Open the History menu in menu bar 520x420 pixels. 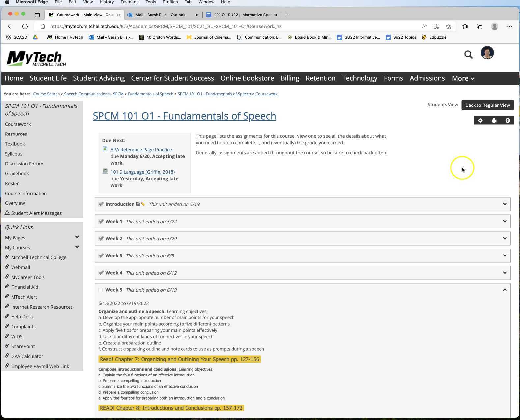(106, 2)
